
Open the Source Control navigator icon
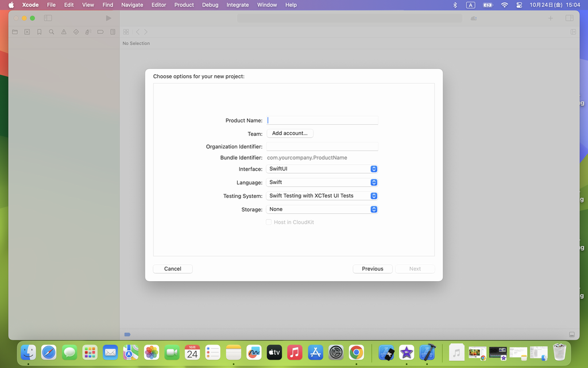click(x=27, y=32)
